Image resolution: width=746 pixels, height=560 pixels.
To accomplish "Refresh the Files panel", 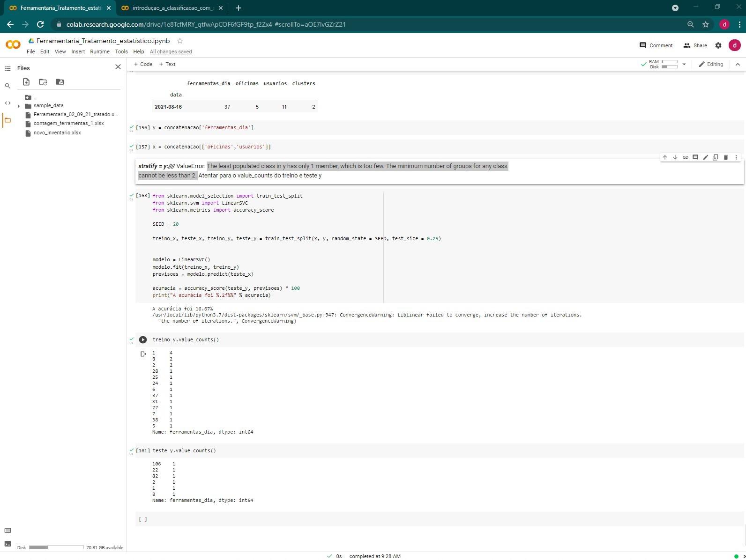I will pos(43,82).
